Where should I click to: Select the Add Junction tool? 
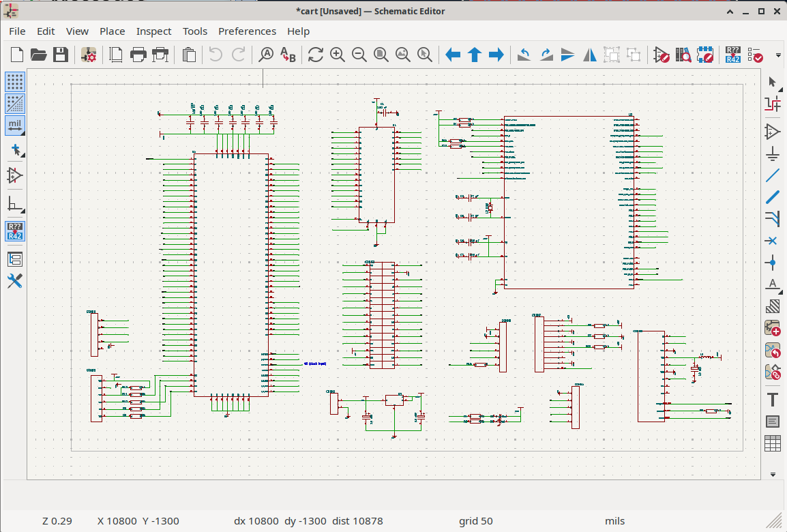(772, 262)
